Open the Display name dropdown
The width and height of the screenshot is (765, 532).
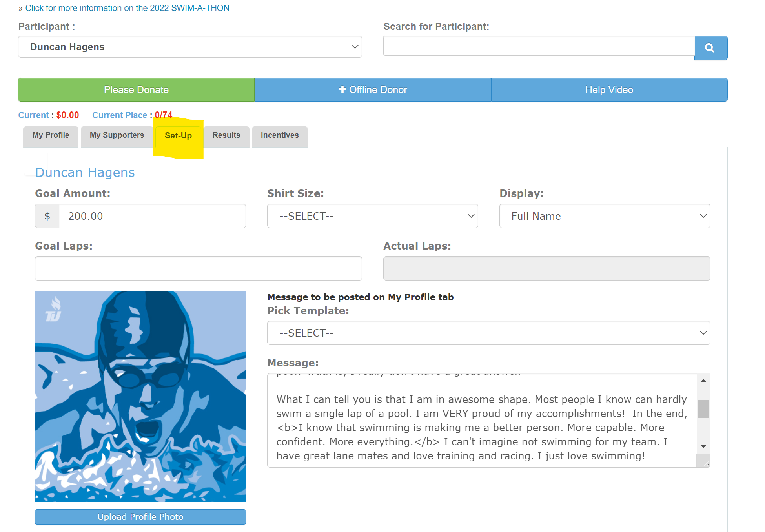click(604, 216)
